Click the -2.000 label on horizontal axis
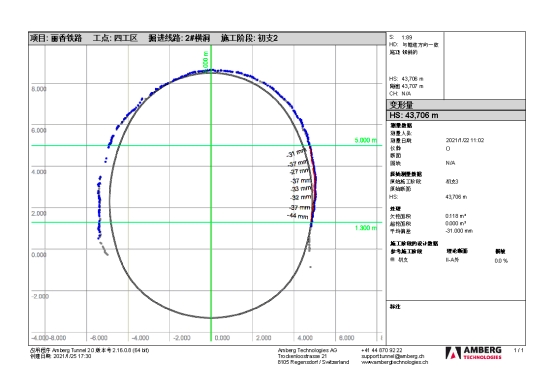Viewport: 553px width, 392px height. point(182,338)
